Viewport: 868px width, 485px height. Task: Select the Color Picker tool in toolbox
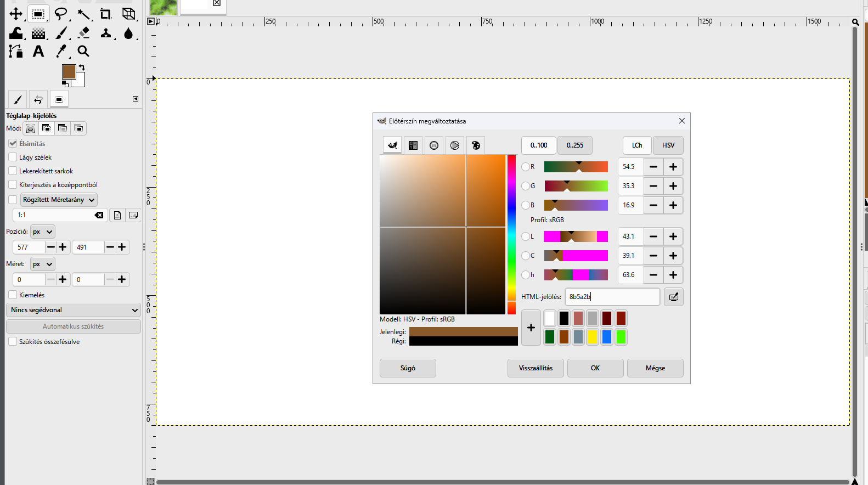tap(61, 51)
